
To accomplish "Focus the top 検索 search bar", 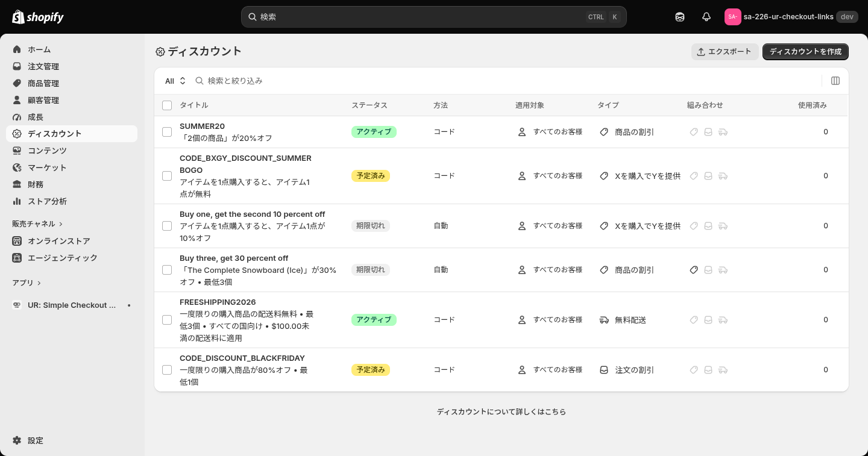I will [x=434, y=17].
